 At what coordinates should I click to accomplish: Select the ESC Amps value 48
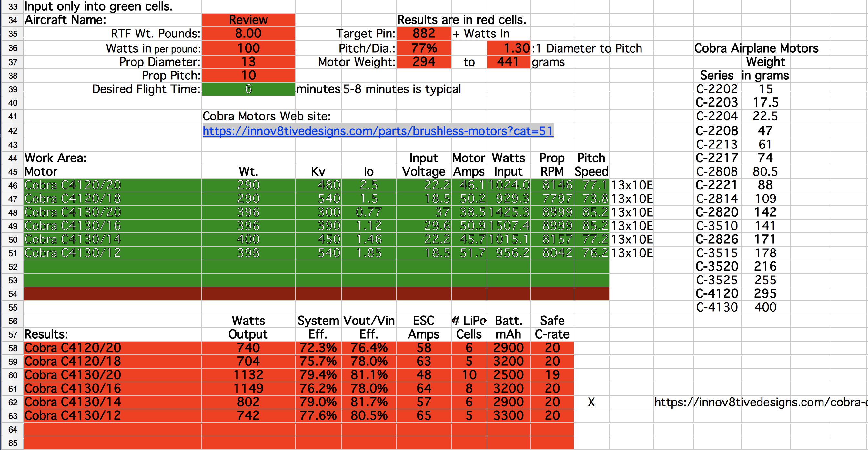[x=424, y=375]
